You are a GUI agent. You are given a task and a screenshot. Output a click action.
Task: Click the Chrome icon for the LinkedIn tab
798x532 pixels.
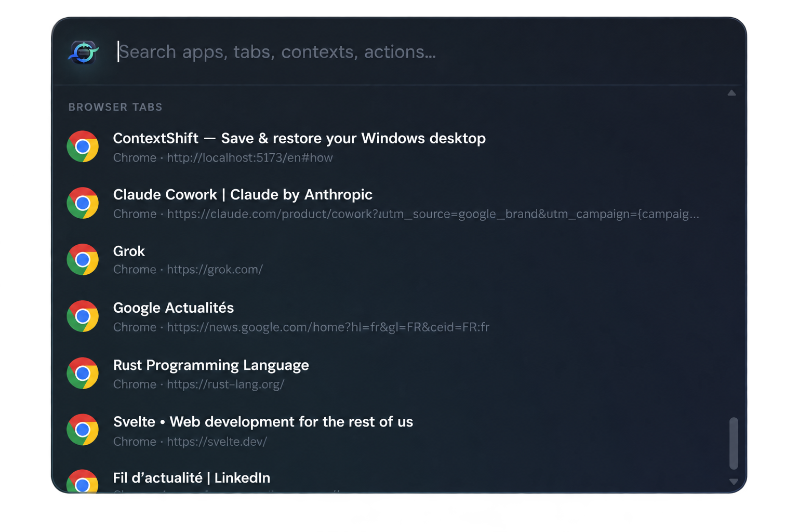click(x=83, y=481)
